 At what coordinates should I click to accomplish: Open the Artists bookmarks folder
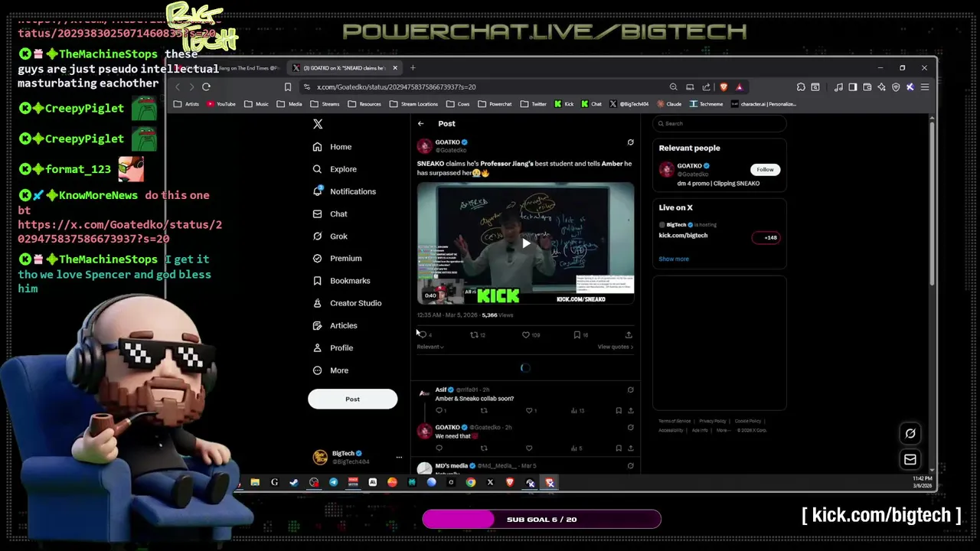click(x=187, y=104)
